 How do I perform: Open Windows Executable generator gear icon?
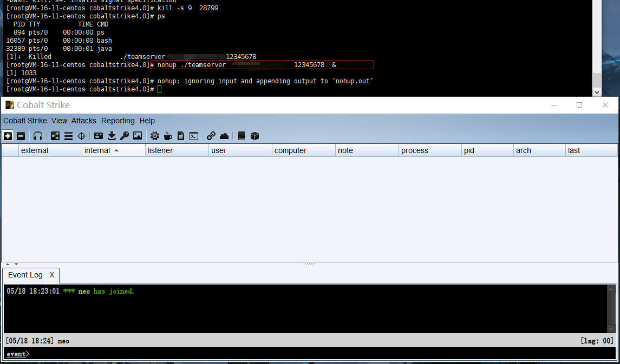(x=155, y=136)
